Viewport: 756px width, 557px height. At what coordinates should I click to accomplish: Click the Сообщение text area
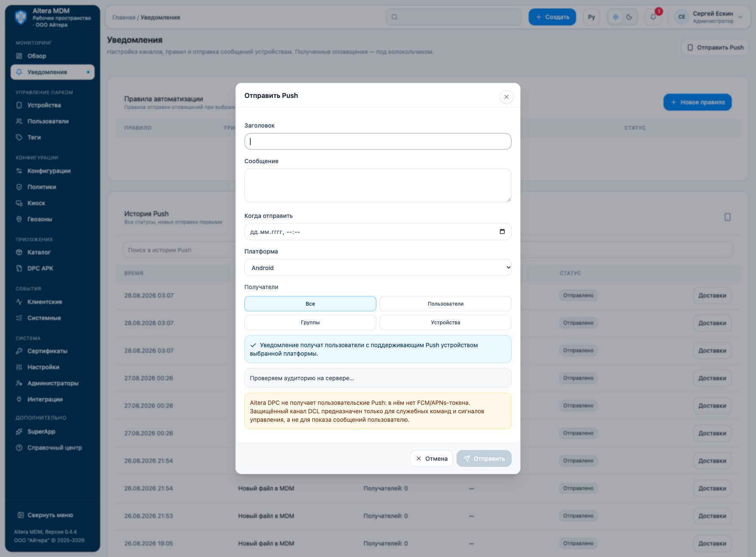tap(378, 186)
